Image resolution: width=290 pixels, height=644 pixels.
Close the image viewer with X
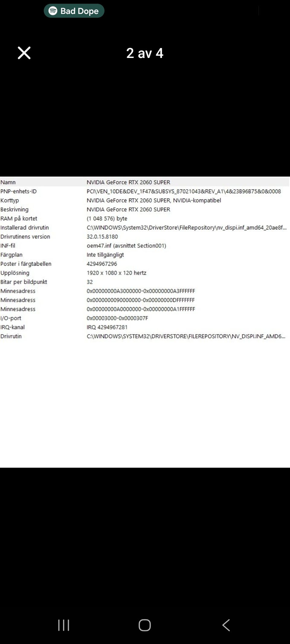coord(24,53)
